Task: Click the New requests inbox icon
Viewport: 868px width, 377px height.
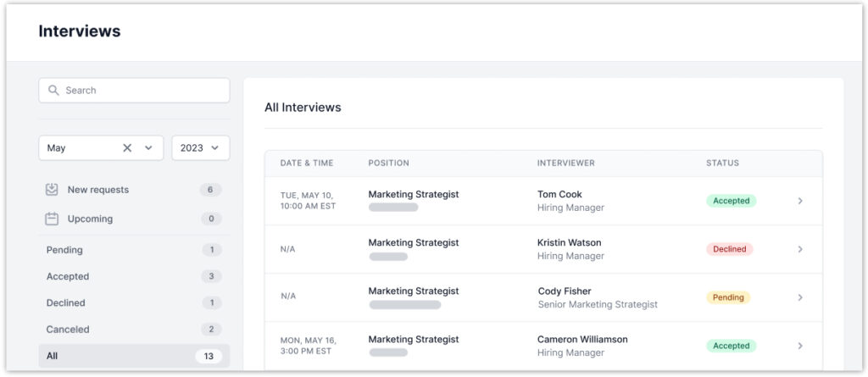Action: (52, 190)
